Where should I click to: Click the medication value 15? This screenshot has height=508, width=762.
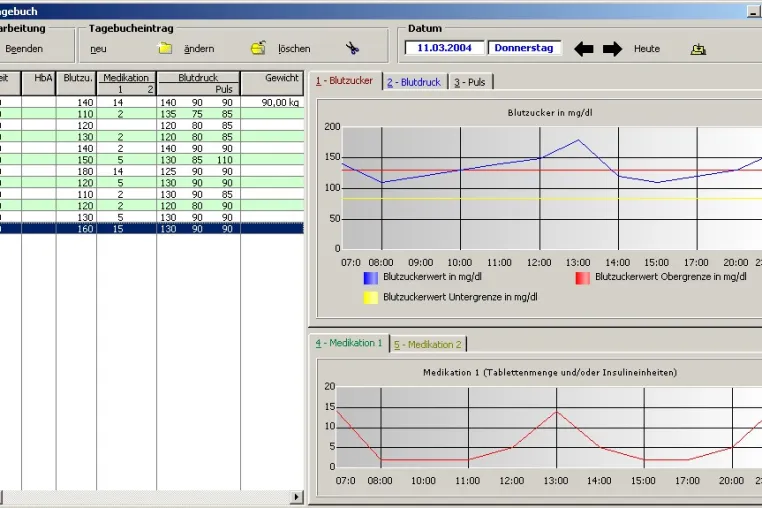tap(118, 229)
